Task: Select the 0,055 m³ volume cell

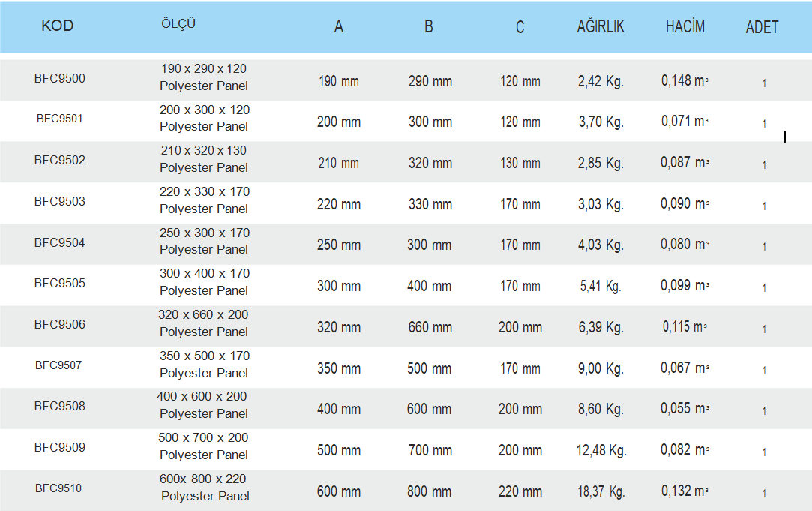Action: [x=685, y=408]
